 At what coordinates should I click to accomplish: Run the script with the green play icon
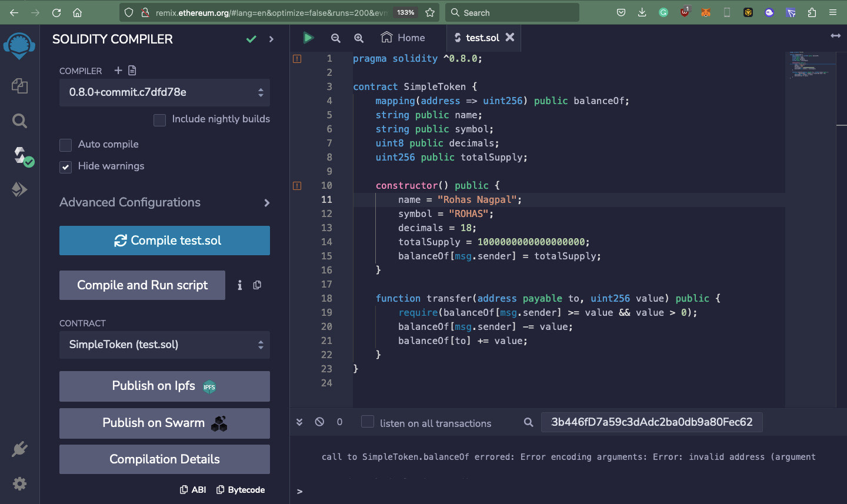308,37
